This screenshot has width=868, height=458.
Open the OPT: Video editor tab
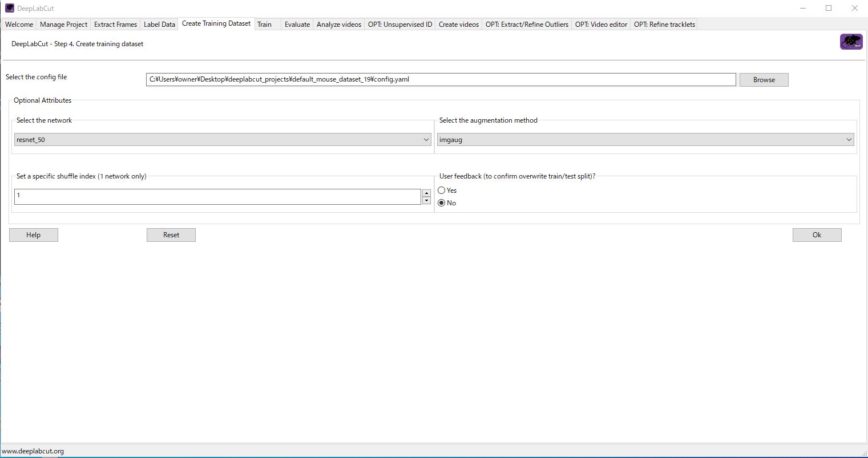(x=601, y=25)
